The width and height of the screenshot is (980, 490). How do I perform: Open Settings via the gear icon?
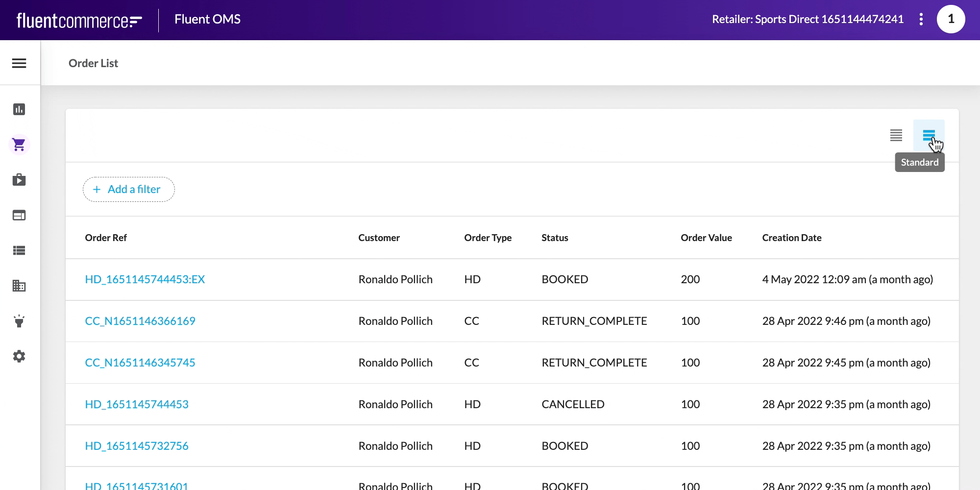[x=19, y=357]
